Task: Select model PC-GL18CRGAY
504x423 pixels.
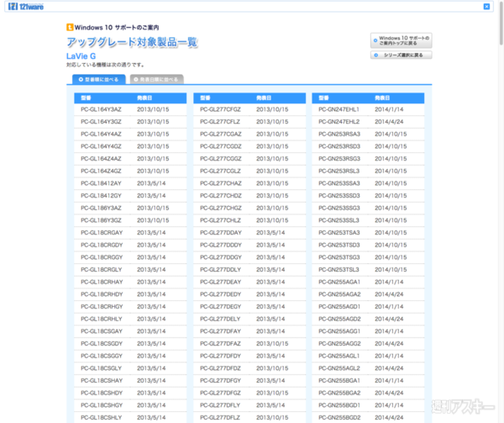Action: 102,233
